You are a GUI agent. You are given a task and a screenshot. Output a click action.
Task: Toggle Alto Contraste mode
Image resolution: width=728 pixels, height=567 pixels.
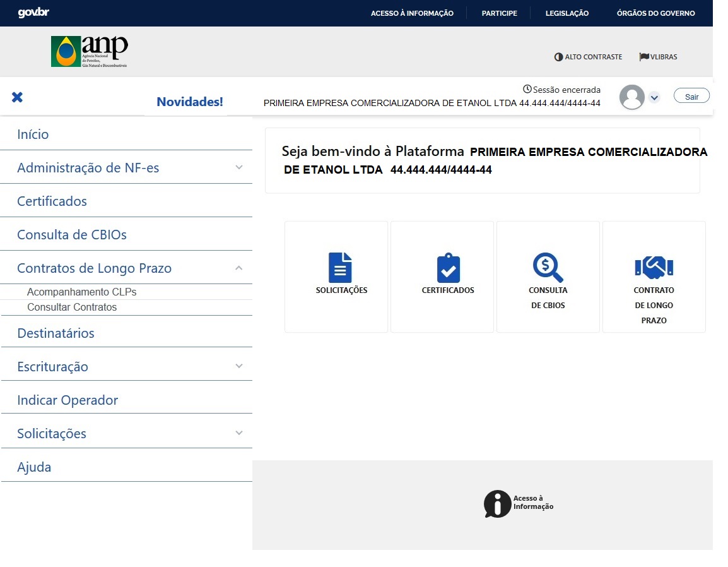tap(588, 57)
